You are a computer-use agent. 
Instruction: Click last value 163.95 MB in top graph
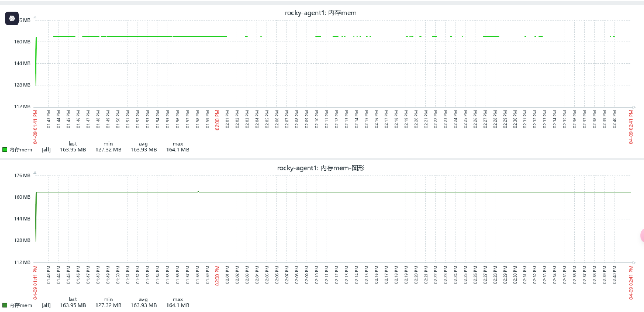coord(73,149)
